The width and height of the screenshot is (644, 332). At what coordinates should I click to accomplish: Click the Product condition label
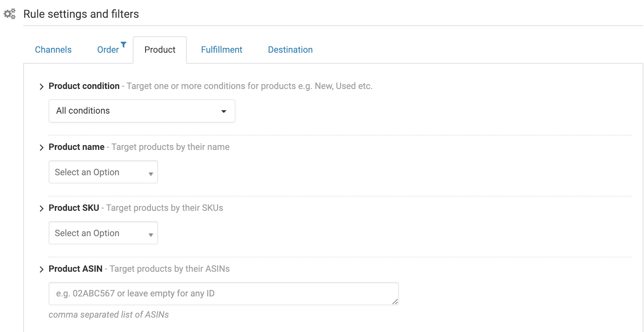click(x=84, y=86)
